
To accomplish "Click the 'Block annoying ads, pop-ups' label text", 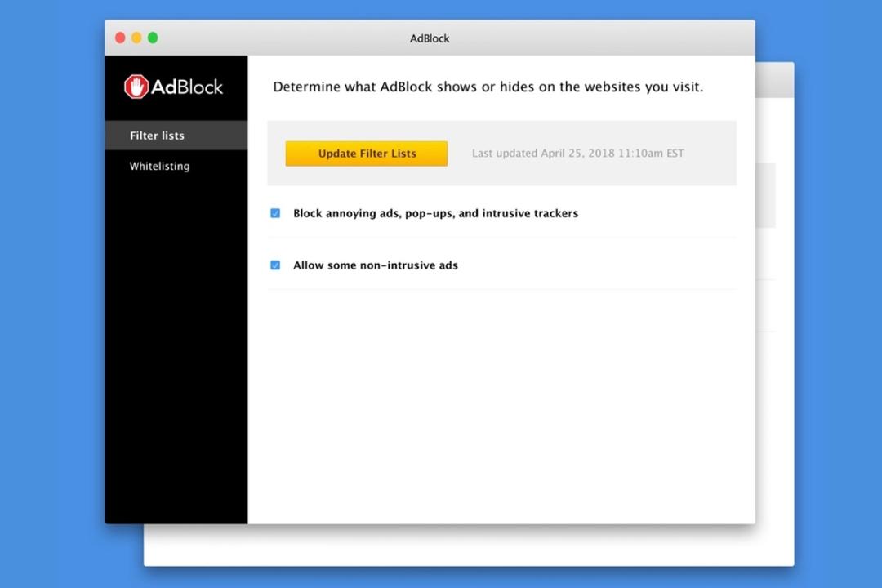I will pos(435,213).
